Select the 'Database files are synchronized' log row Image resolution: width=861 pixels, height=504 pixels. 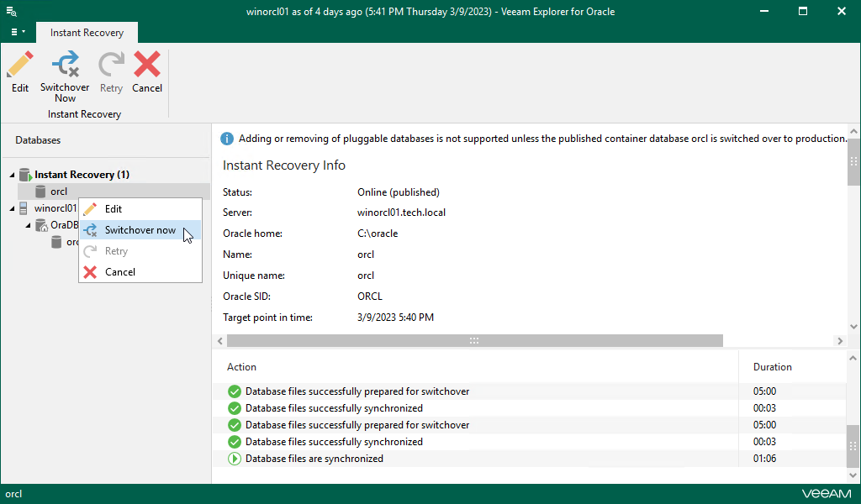[314, 459]
